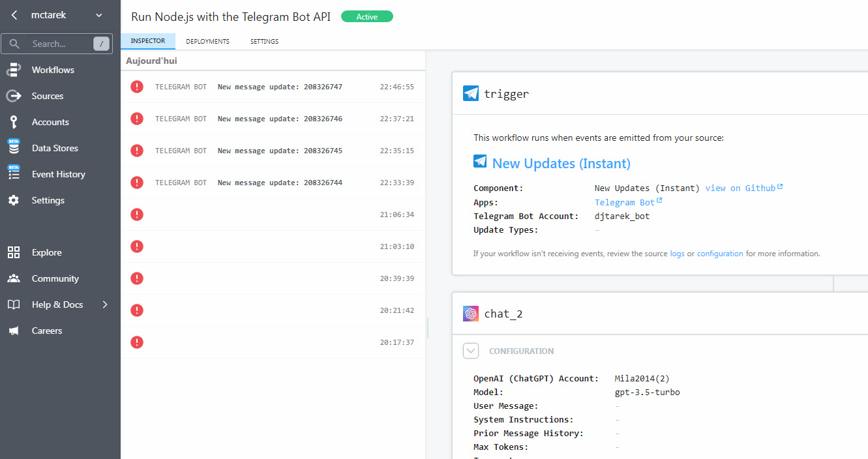Click the Careers megaphone icon

pyautogui.click(x=14, y=331)
